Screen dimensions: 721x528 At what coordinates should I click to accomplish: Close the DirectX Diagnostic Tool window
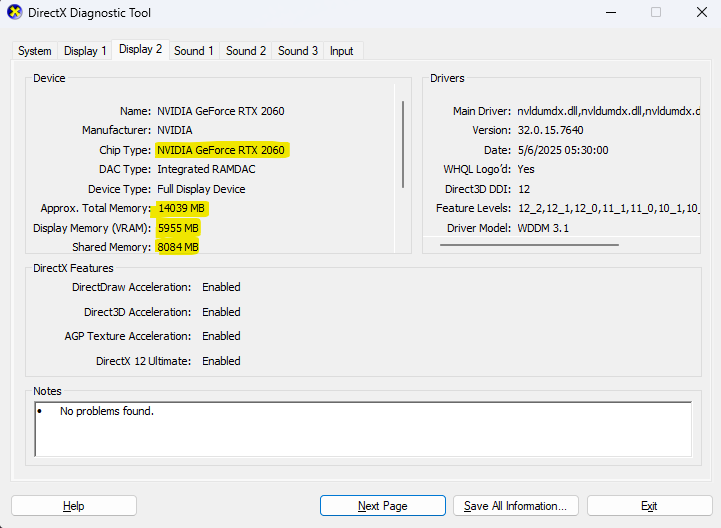pos(702,12)
